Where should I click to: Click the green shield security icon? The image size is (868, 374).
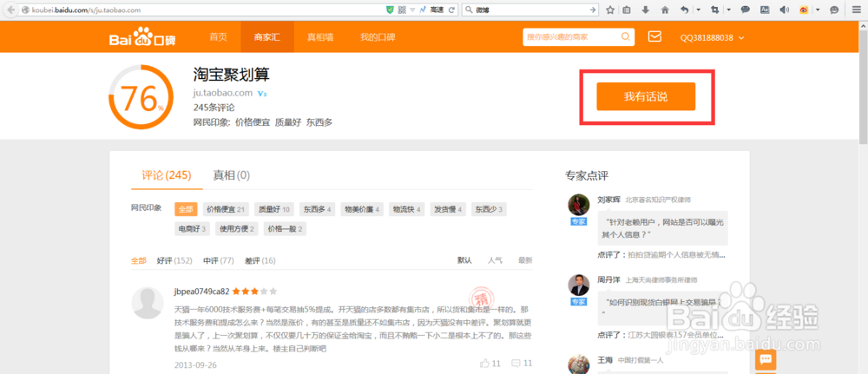[390, 10]
